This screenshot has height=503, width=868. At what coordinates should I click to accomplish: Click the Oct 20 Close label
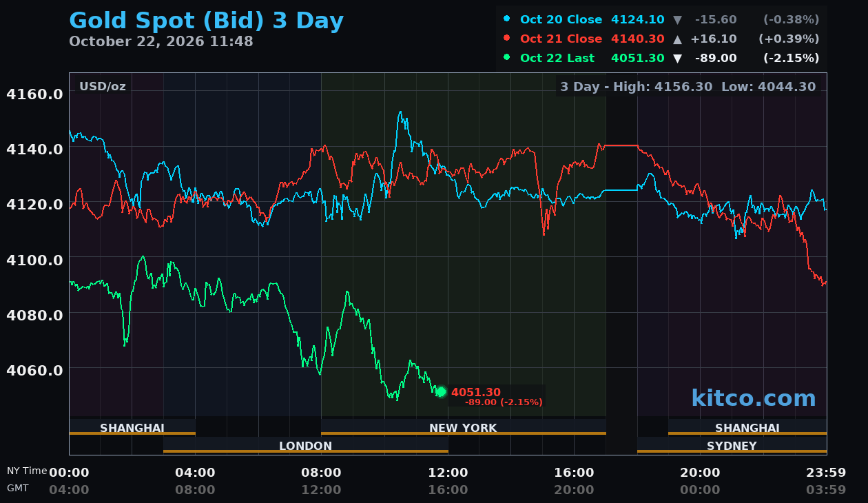(561, 20)
